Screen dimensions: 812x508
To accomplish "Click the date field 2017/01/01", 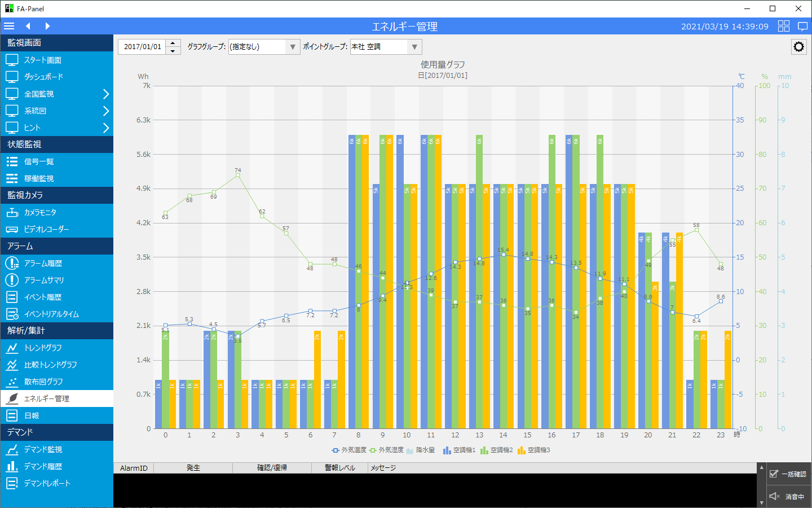I will [x=142, y=47].
